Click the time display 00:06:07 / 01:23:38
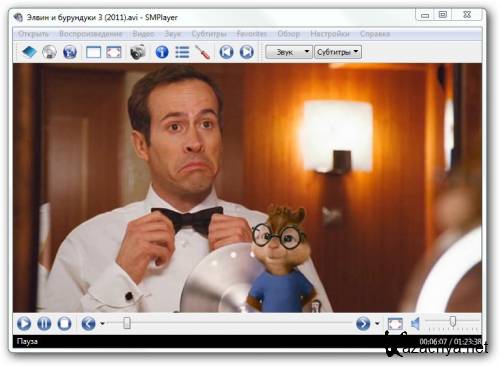This screenshot has width=500, height=366. point(450,341)
